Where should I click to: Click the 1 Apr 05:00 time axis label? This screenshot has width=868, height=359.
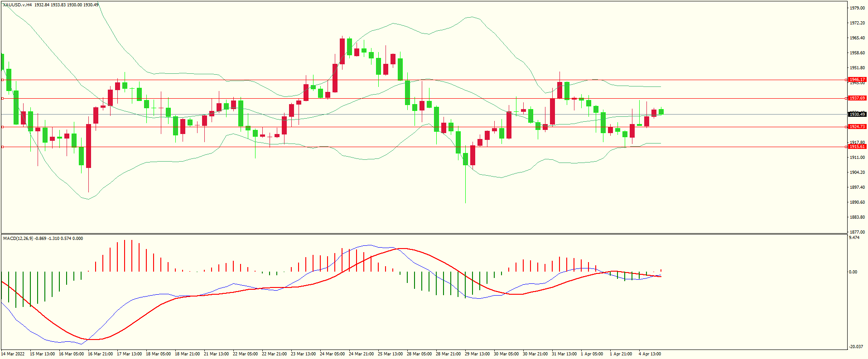[x=592, y=354]
